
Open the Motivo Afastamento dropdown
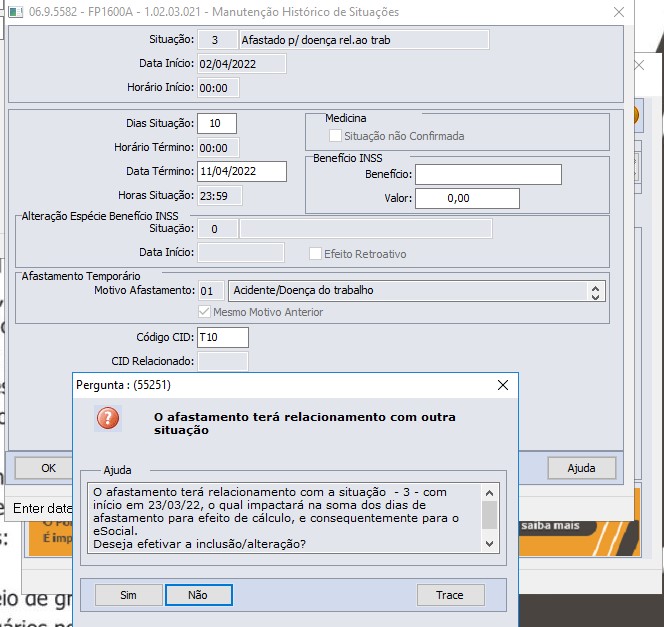(x=595, y=291)
